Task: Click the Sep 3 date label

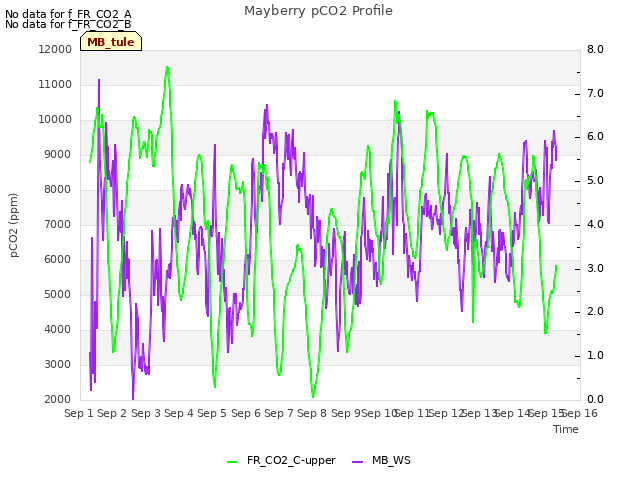Action: [146, 413]
